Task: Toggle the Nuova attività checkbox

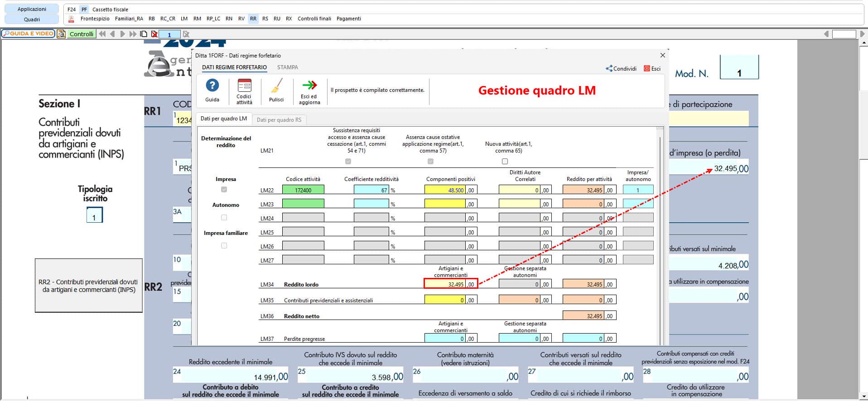Action: [505, 162]
